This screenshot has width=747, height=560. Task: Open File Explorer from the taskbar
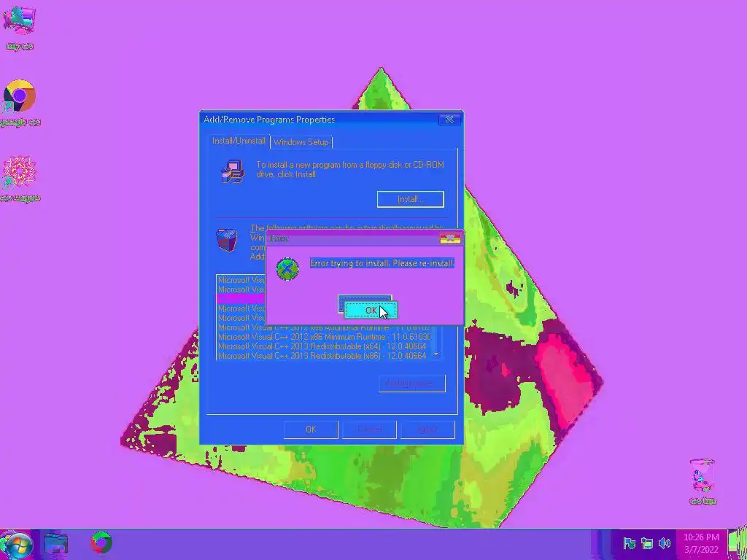point(55,544)
